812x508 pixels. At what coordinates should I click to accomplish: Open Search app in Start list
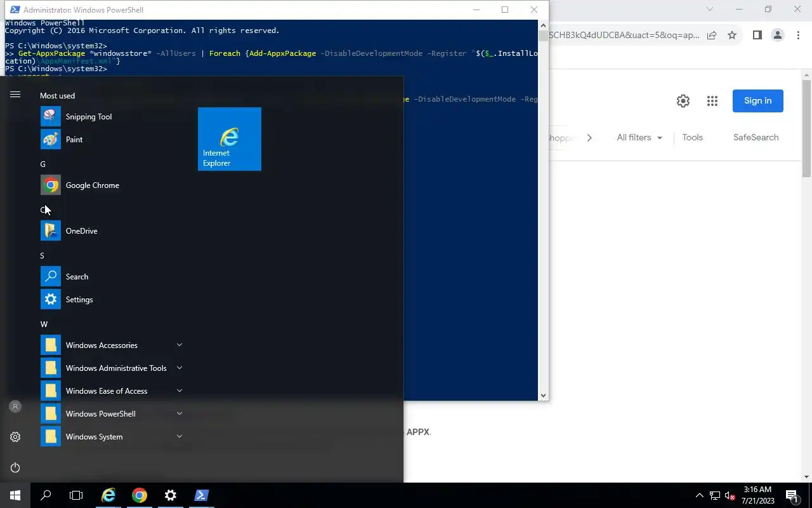pyautogui.click(x=112, y=277)
